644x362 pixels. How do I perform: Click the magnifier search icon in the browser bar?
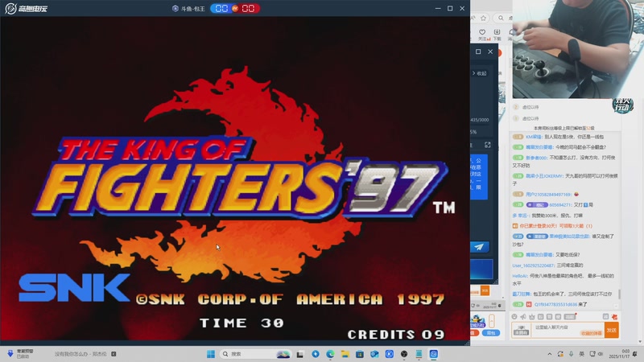pos(501,18)
